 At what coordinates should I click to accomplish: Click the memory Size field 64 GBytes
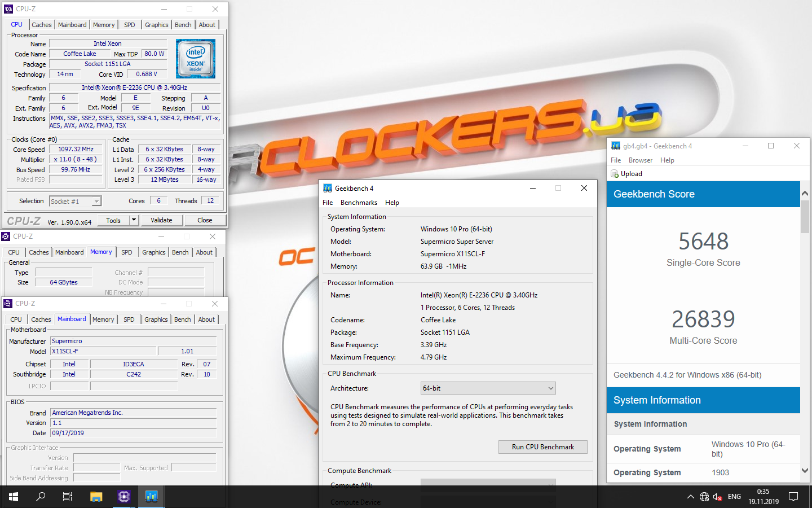[x=64, y=283]
